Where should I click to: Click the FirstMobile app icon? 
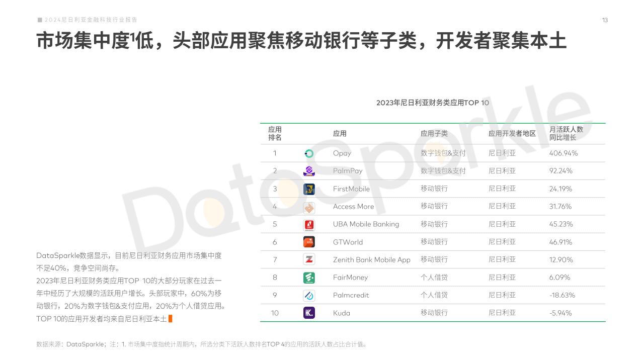tap(309, 189)
